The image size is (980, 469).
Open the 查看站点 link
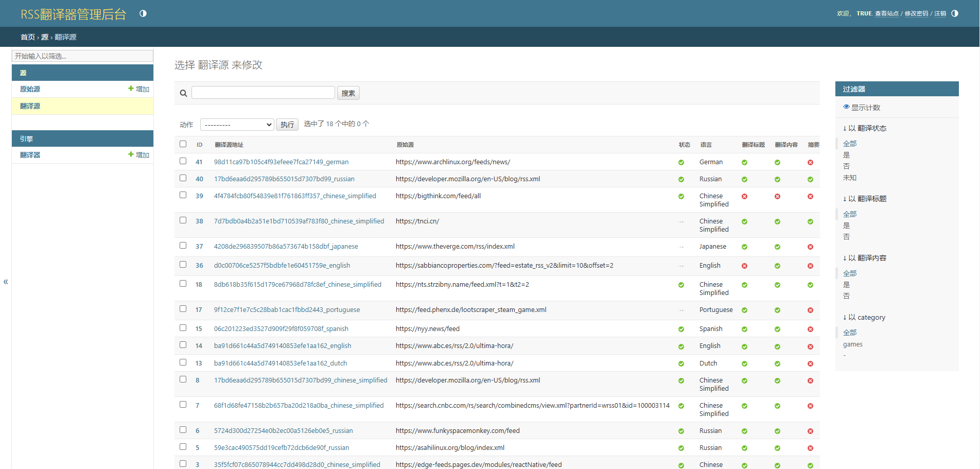887,13
